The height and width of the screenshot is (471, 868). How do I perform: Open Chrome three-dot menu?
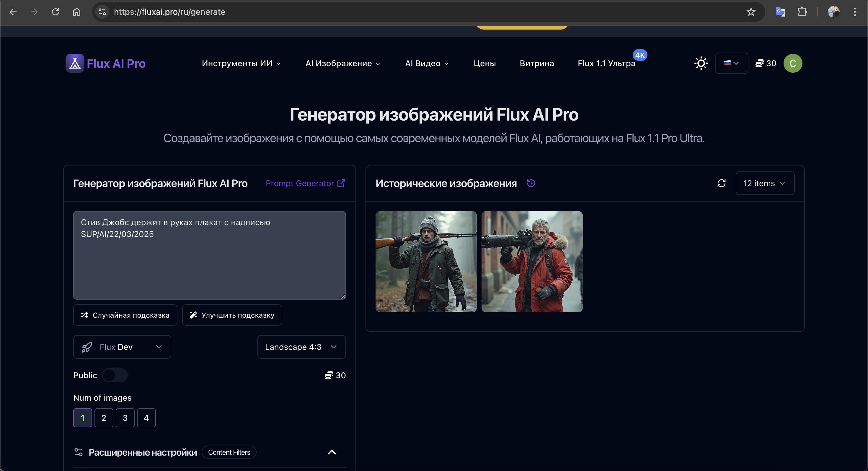coord(855,12)
